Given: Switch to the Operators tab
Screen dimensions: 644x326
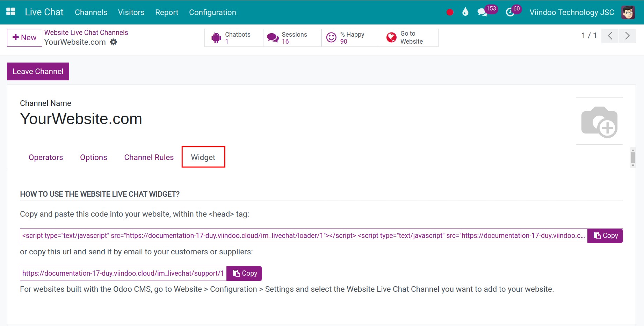Looking at the screenshot, I should tap(46, 158).
